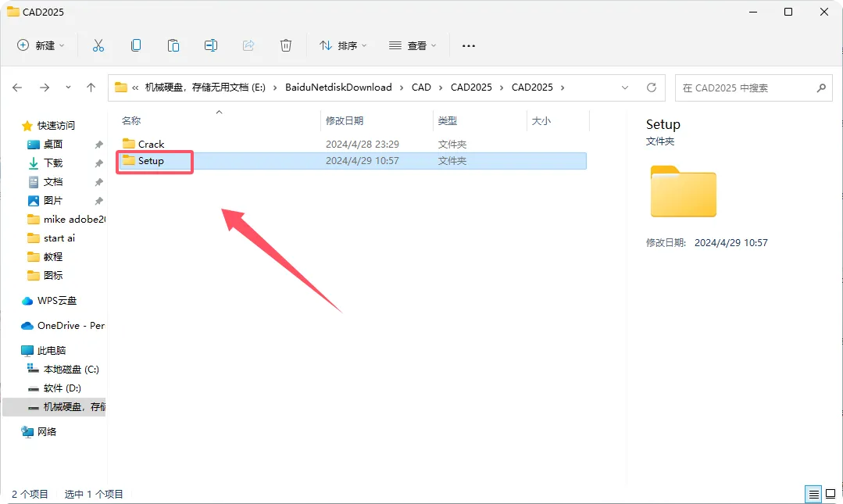Unpin 图片 using its pin icon
This screenshot has width=843, height=504.
(99, 201)
